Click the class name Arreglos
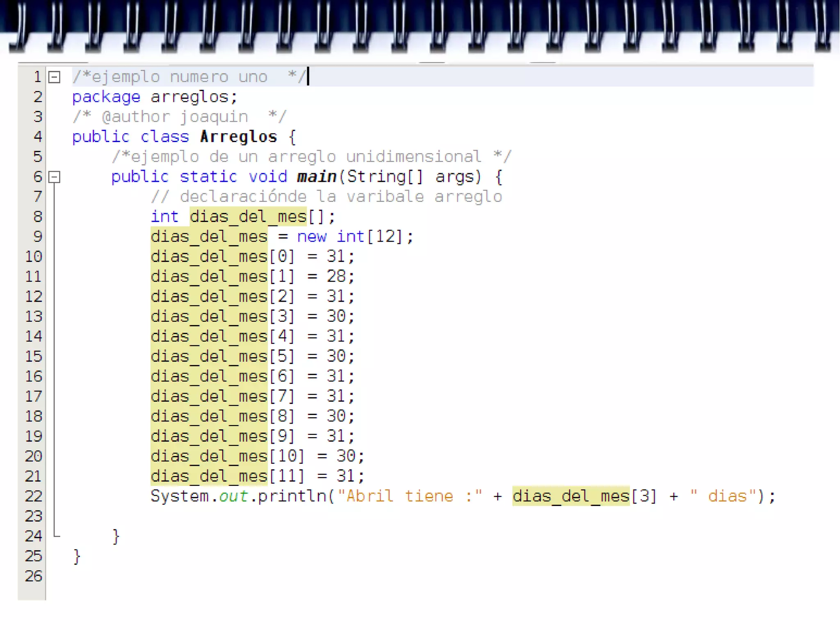Screen dimensions: 840x630 click(238, 137)
